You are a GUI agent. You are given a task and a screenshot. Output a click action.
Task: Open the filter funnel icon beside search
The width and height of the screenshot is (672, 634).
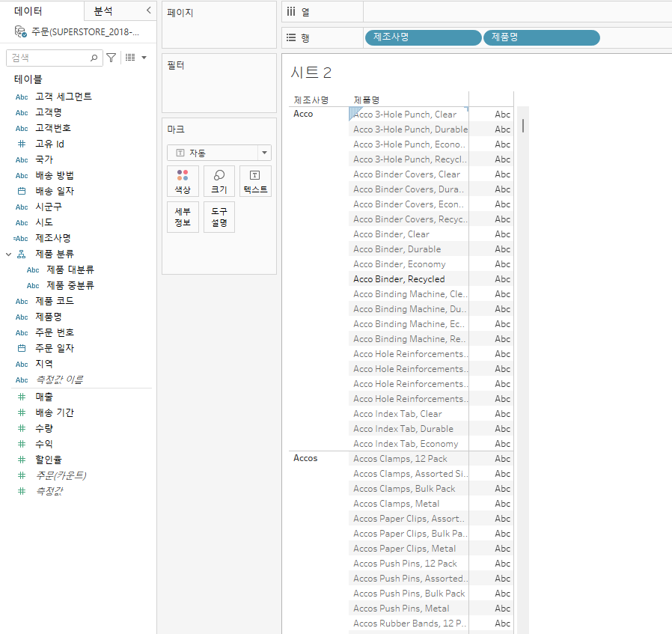pyautogui.click(x=112, y=58)
